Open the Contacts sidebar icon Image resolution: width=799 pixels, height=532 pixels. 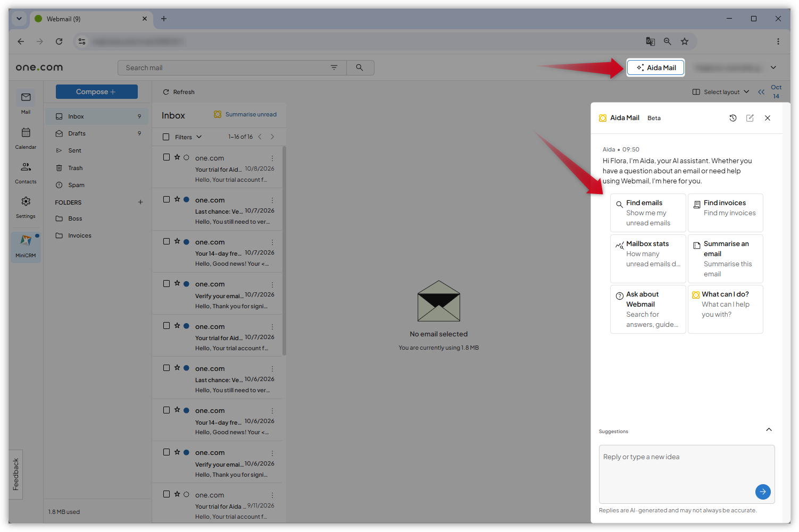click(x=26, y=173)
